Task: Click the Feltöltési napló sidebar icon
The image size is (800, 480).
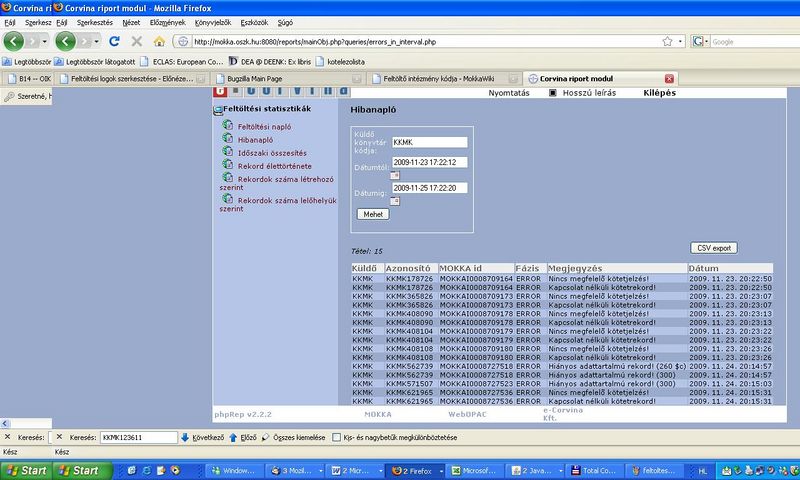Action: pos(228,126)
